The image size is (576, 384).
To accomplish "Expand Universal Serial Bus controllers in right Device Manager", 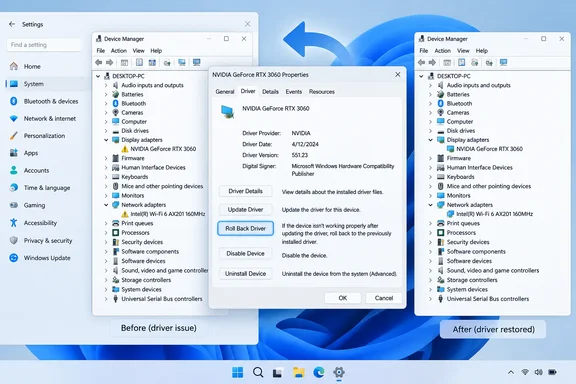I will click(431, 299).
